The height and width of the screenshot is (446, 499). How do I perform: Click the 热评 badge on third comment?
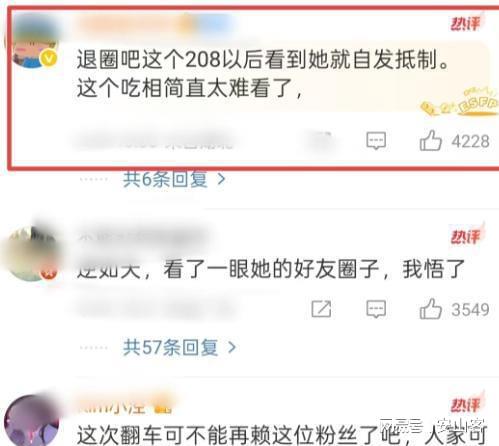pos(466,405)
